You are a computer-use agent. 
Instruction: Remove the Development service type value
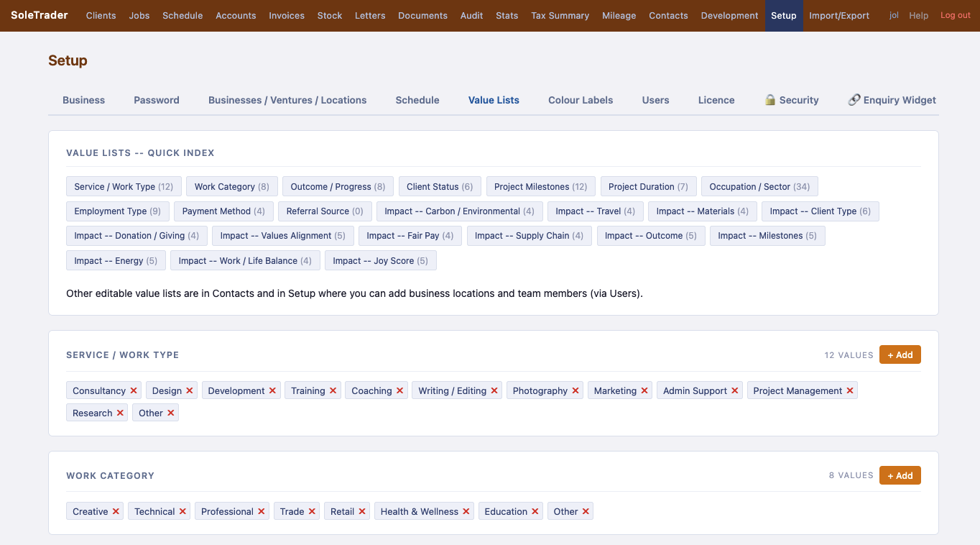272,391
